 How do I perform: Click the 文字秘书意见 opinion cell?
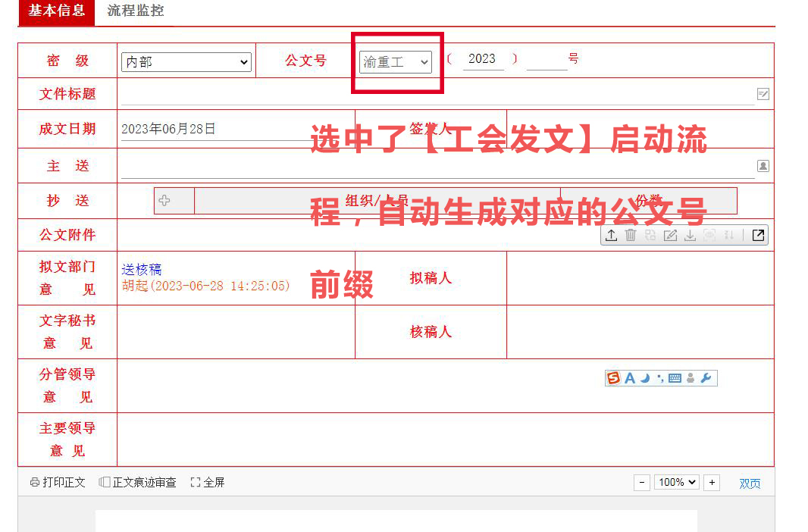pyautogui.click(x=236, y=332)
